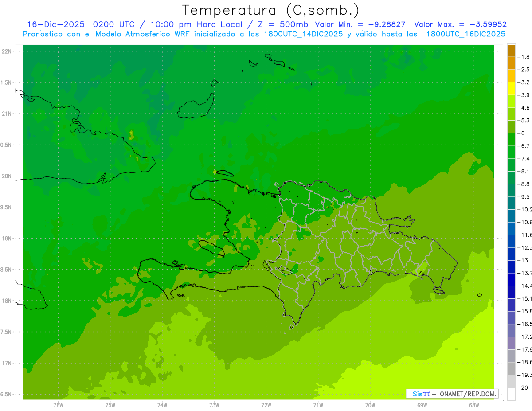The width and height of the screenshot is (532, 411).
Task: Click the "-6" colorbar value
Action: pos(522,133)
